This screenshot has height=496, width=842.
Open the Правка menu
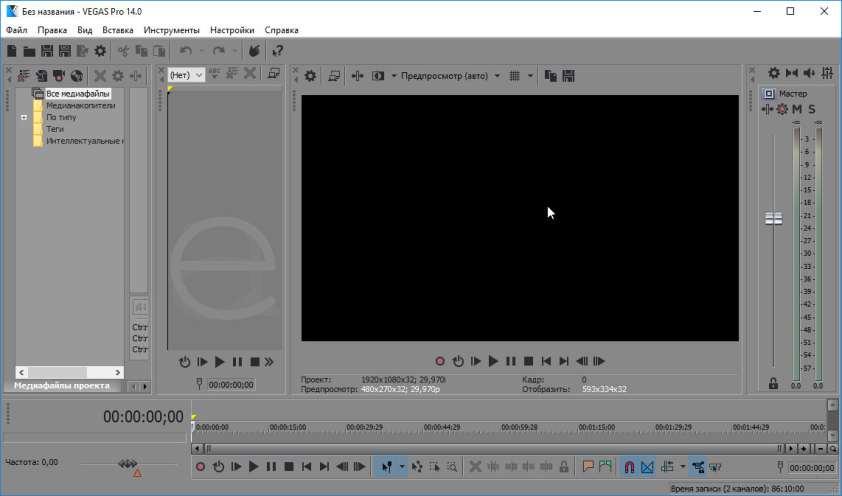[52, 30]
